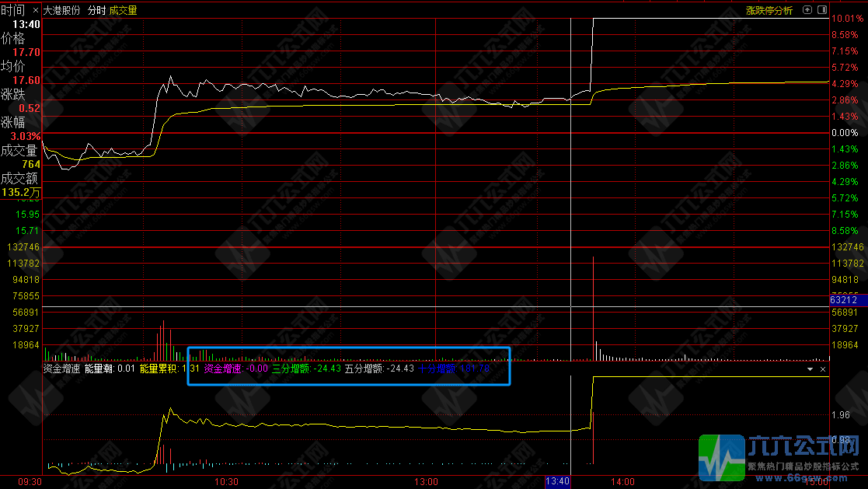
Task: Click the 10.01% limit-up axis label
Action: click(x=845, y=19)
